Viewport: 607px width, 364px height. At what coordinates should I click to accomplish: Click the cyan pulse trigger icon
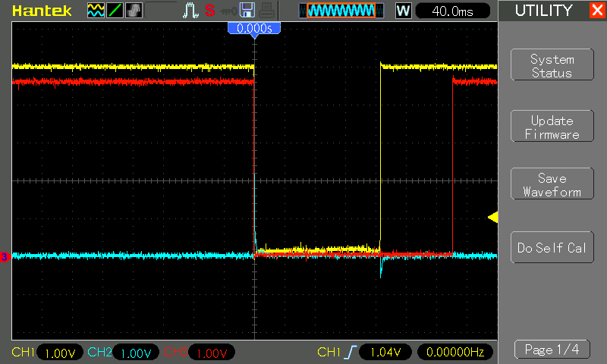190,11
